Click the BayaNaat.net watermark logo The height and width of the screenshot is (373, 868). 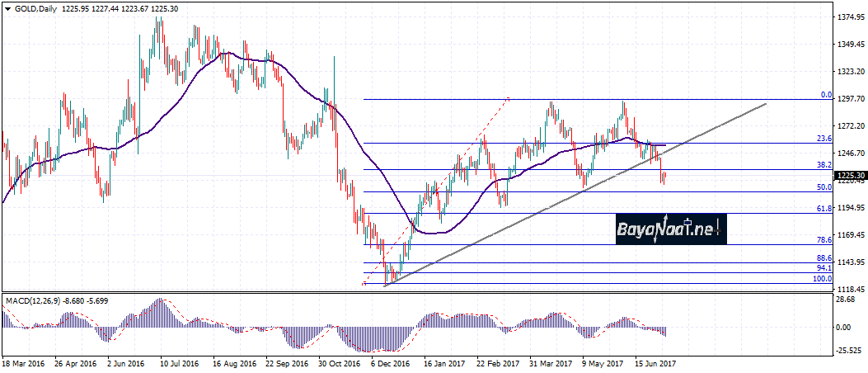671,229
